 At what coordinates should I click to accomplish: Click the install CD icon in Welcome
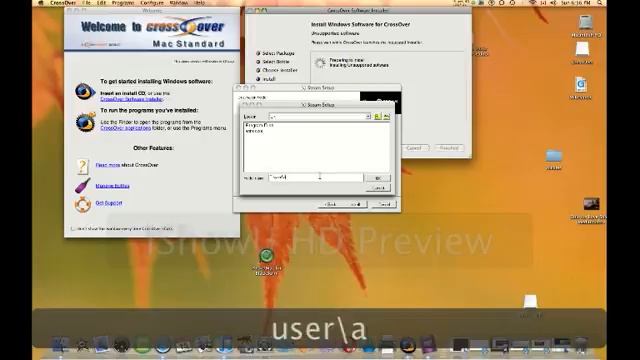coord(84,91)
